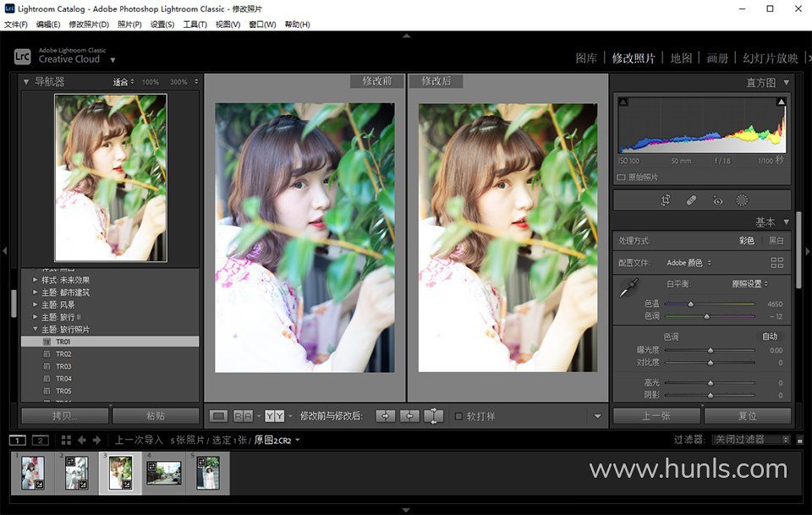The image size is (812, 515).
Task: Open grid view from filmstrip bar
Action: (x=66, y=440)
